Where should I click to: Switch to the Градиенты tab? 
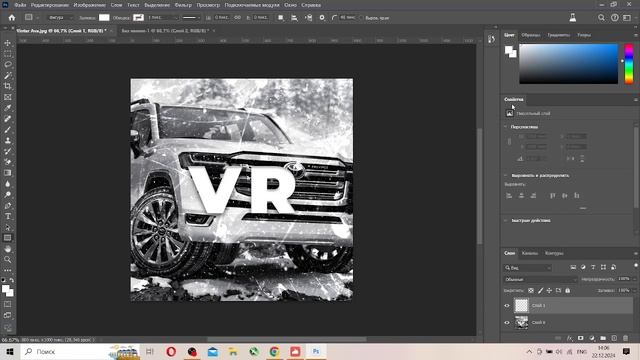coord(558,35)
